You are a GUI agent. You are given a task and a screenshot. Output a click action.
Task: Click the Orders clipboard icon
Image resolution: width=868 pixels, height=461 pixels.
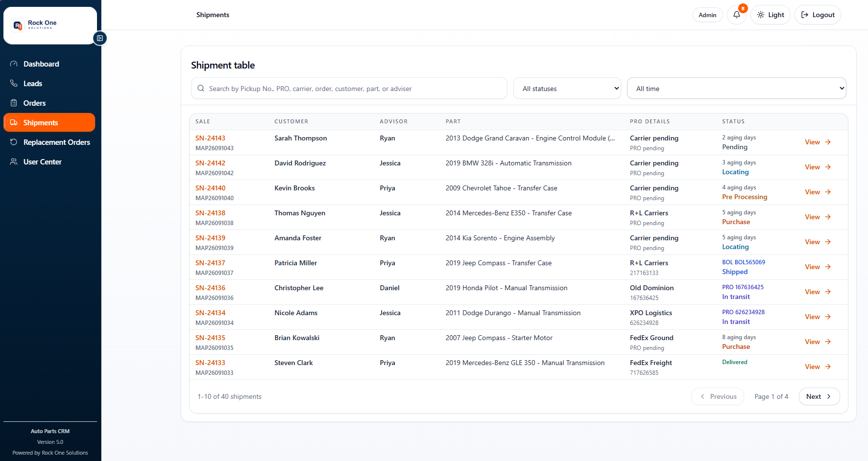pos(14,103)
